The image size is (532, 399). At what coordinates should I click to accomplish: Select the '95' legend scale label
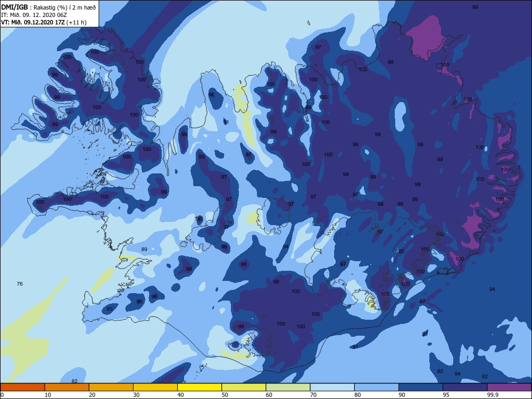[x=446, y=395]
